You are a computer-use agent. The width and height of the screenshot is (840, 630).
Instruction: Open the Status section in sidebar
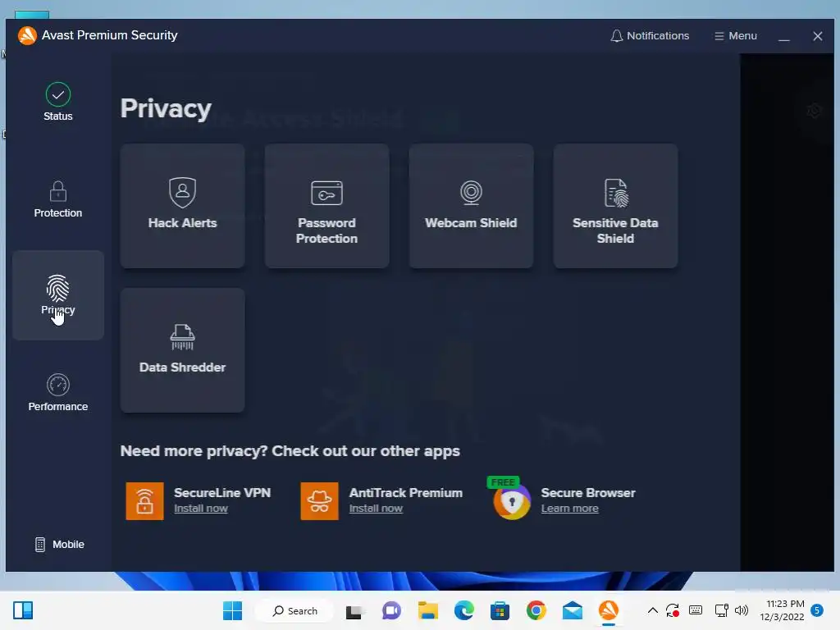pos(58,102)
